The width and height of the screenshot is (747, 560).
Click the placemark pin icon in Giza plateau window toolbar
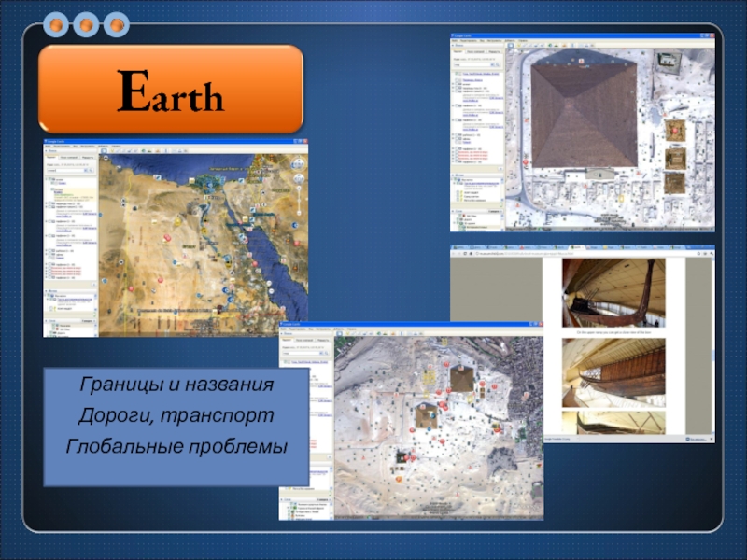click(347, 334)
